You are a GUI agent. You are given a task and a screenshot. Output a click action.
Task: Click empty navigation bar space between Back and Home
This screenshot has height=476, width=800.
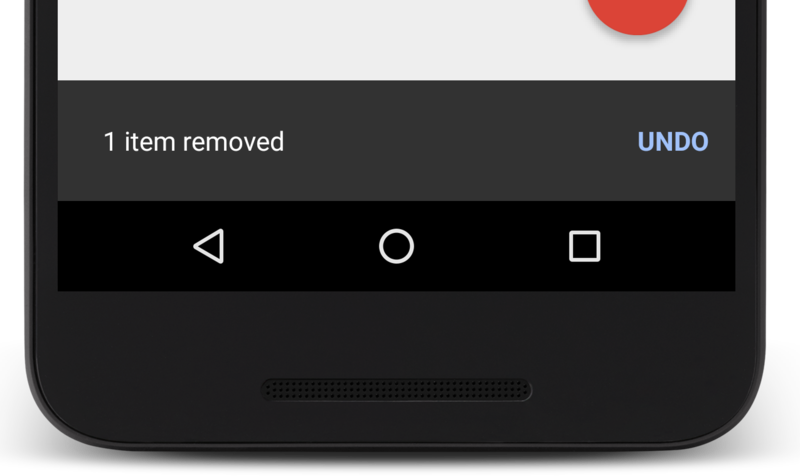(302, 246)
